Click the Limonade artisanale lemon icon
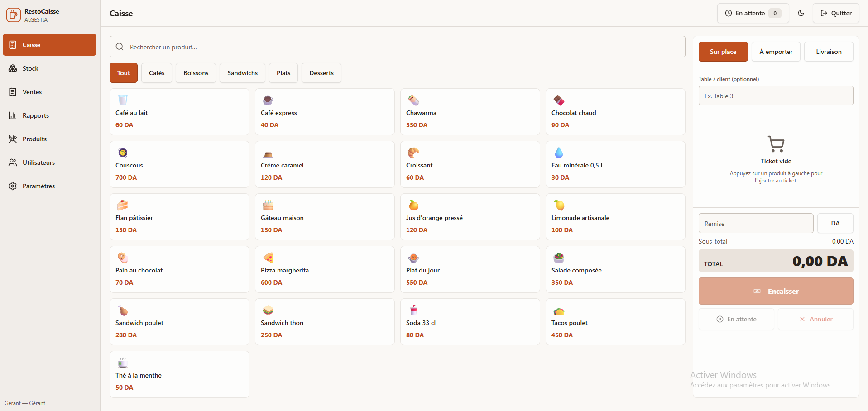 [559, 205]
